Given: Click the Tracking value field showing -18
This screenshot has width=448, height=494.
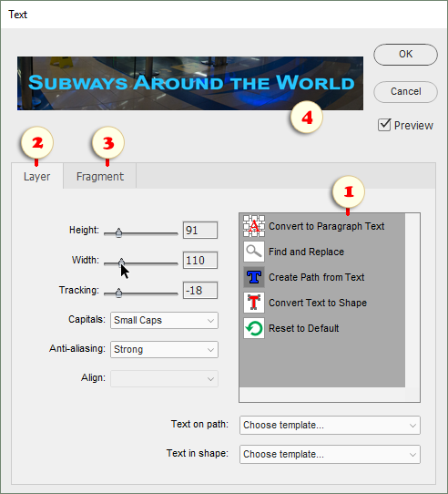Looking at the screenshot, I should coord(200,290).
